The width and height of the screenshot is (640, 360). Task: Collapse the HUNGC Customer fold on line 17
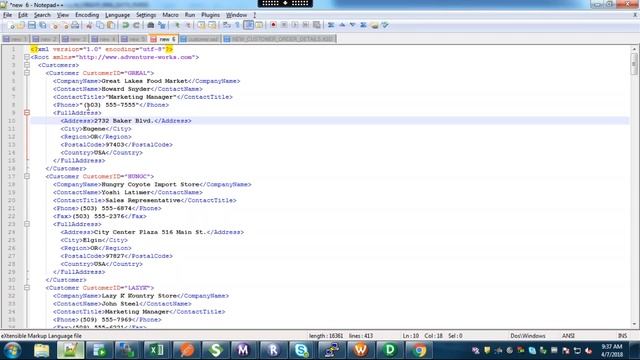pos(27,176)
